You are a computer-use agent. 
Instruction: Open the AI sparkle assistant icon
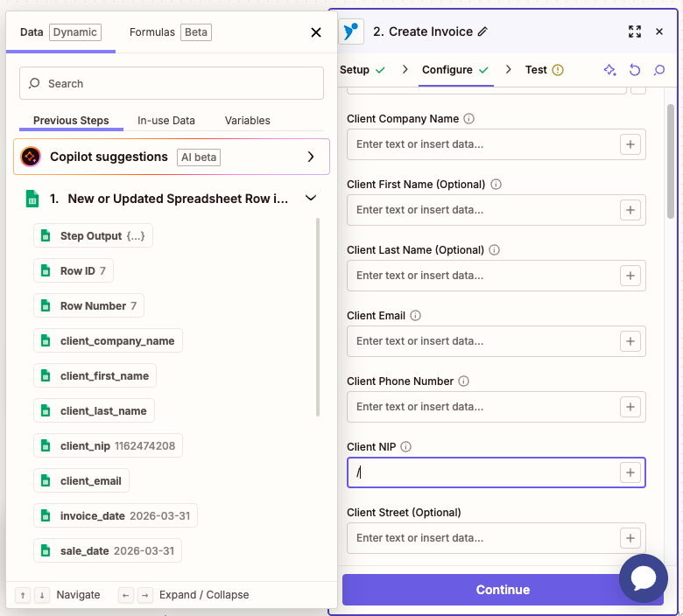click(x=609, y=70)
